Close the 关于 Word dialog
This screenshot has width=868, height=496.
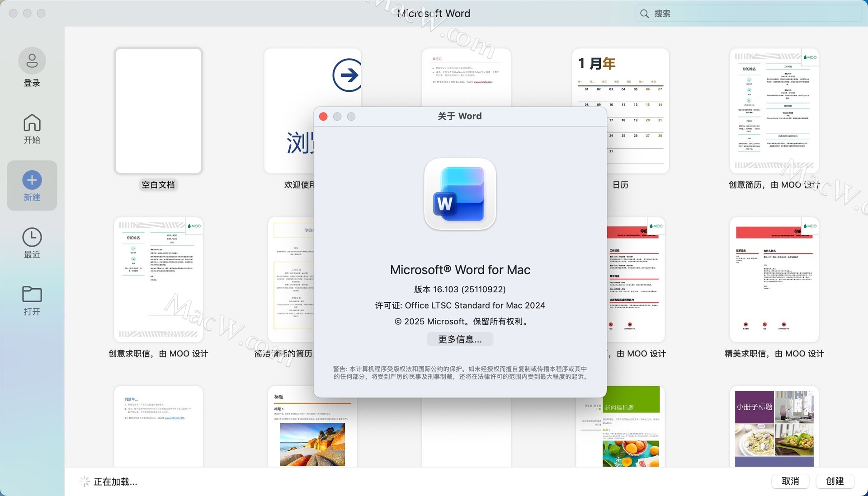point(323,117)
